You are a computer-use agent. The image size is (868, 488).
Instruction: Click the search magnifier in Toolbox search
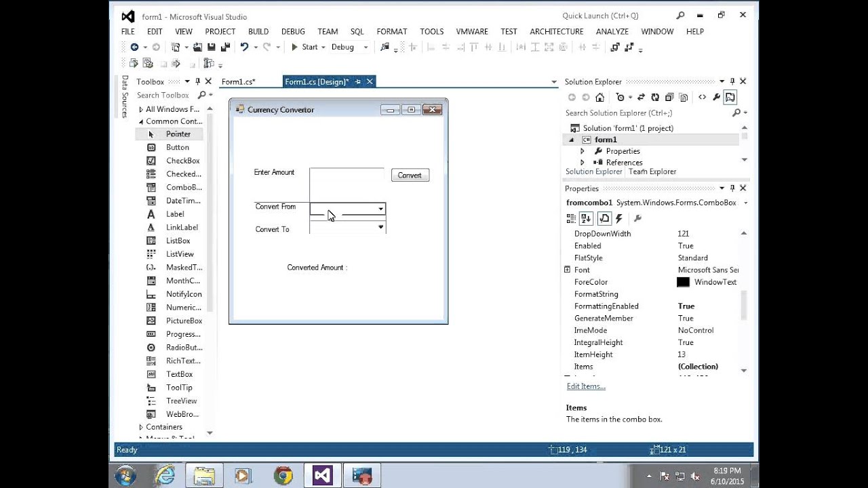pyautogui.click(x=201, y=95)
